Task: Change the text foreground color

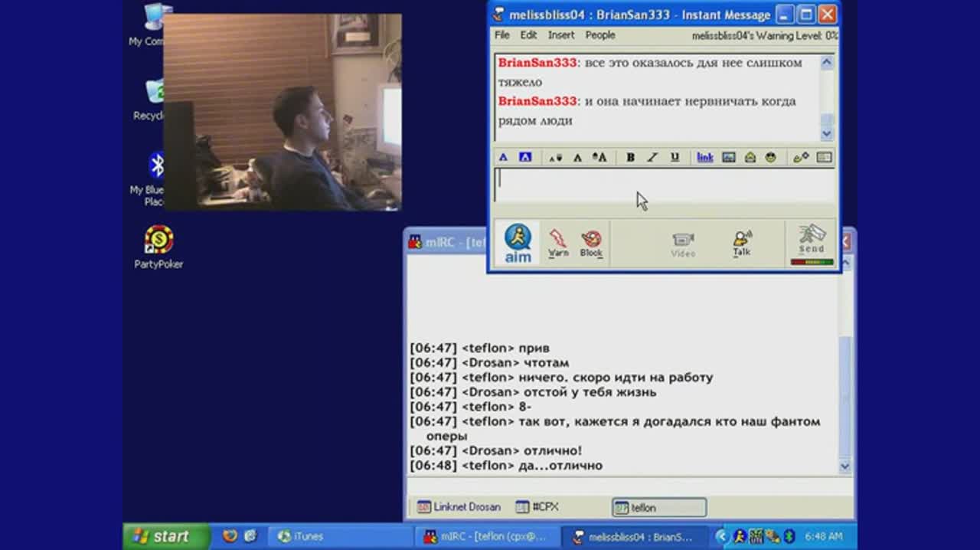Action: point(504,157)
